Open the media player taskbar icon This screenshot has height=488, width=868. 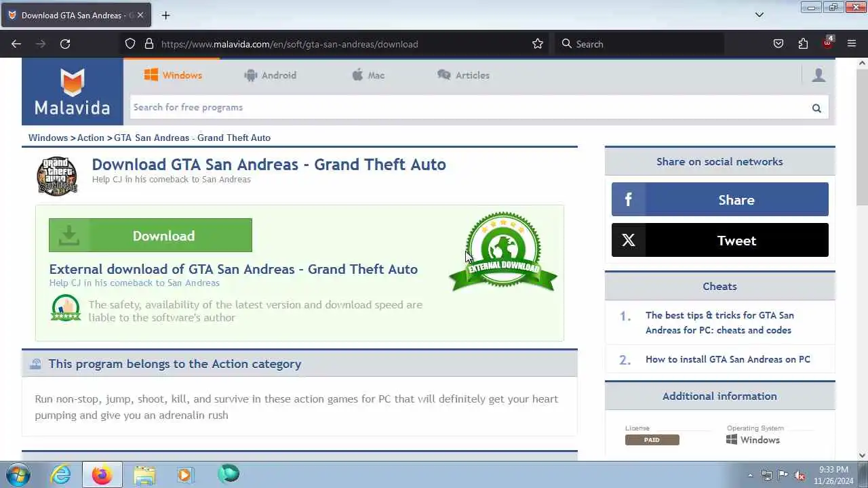point(185,474)
